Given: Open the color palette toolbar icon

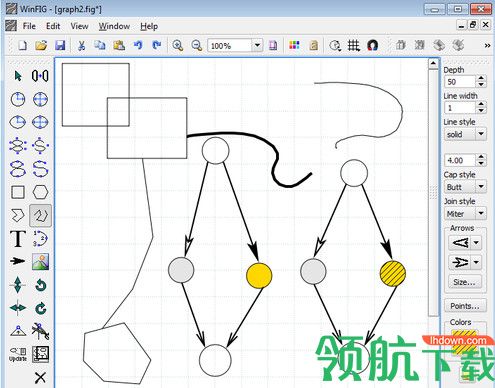Looking at the screenshot, I should 294,45.
